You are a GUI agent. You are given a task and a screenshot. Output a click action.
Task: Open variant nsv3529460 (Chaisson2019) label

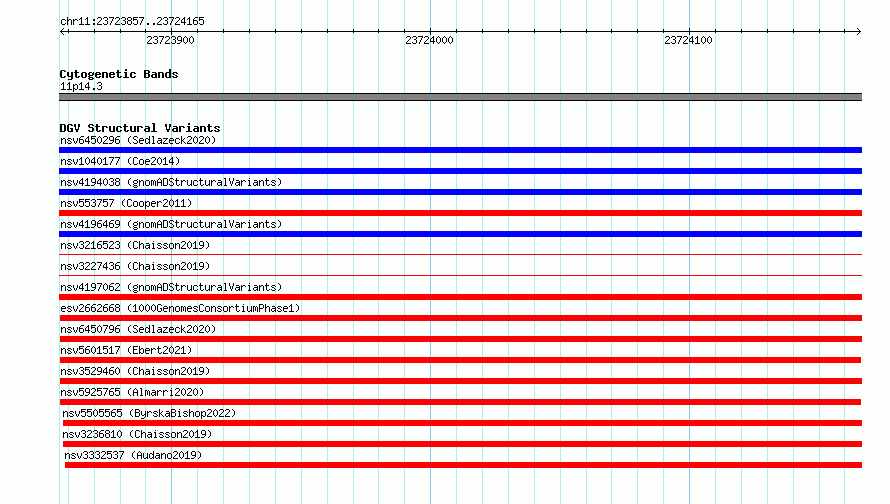pos(135,371)
